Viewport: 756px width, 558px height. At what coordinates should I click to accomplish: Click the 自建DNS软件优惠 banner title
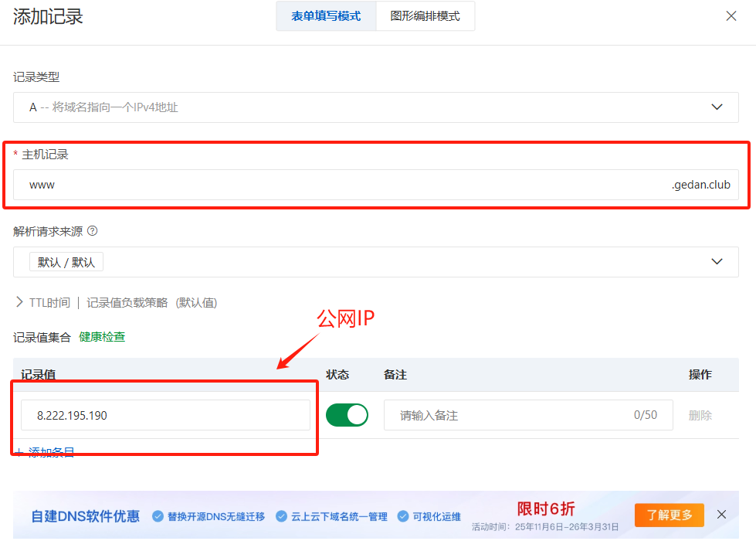[x=85, y=516]
